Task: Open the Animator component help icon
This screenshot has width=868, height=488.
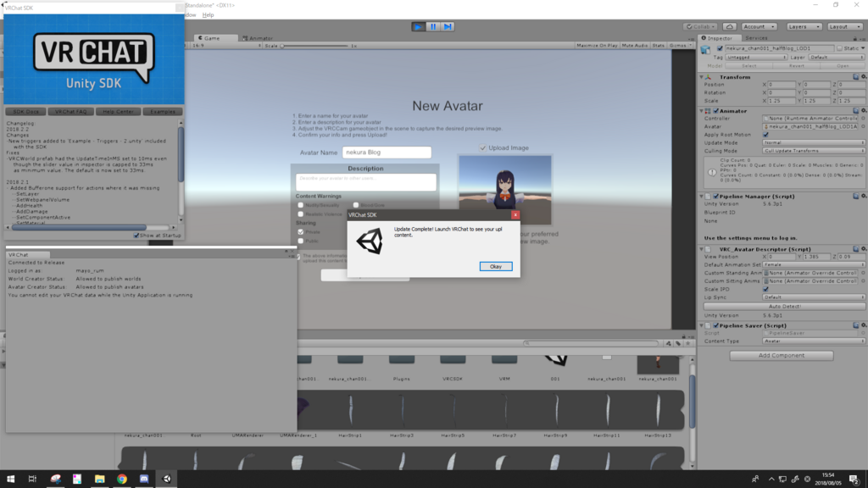Action: point(856,111)
